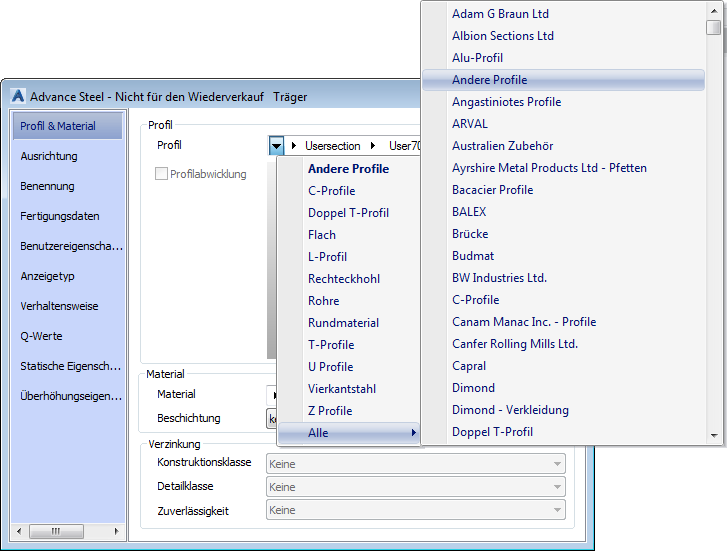Pick Rundmaterial from the menu
The width and height of the screenshot is (727, 551).
click(349, 323)
